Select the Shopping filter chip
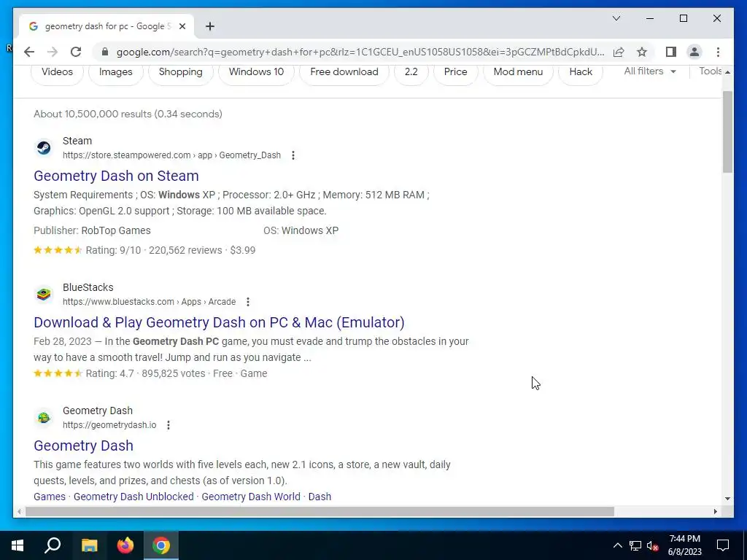 point(181,72)
